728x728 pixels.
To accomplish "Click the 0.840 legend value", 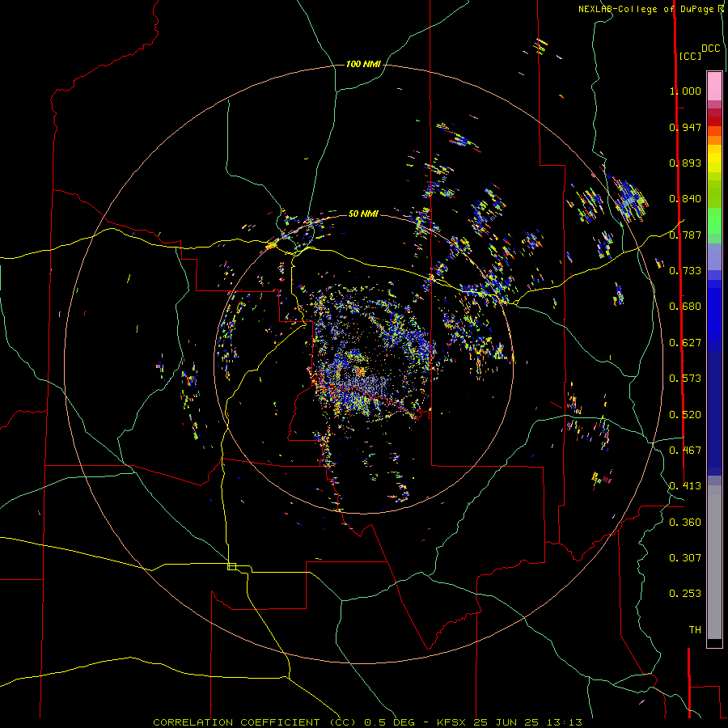I will (x=685, y=199).
